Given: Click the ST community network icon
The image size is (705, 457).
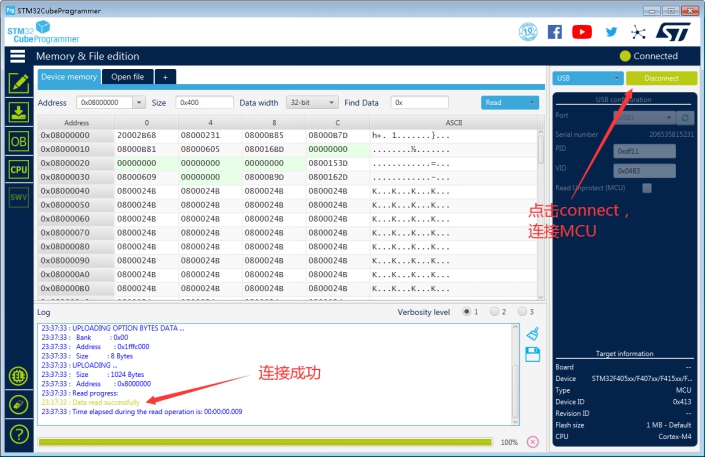Looking at the screenshot, I should pyautogui.click(x=638, y=32).
